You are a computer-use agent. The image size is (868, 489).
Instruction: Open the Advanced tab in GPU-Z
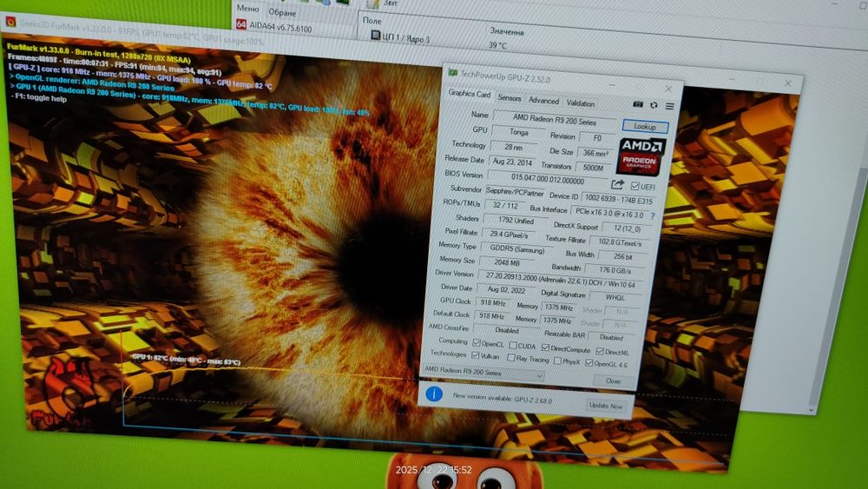(543, 100)
